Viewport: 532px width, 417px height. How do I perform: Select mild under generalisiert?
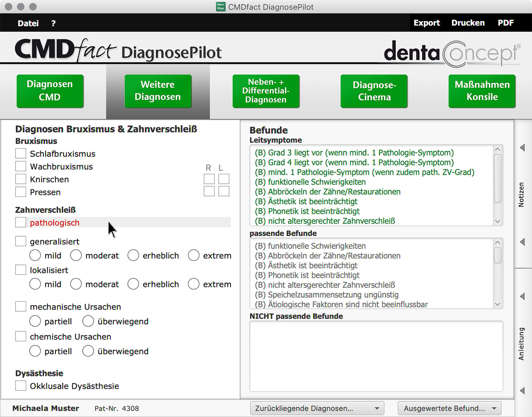point(35,255)
